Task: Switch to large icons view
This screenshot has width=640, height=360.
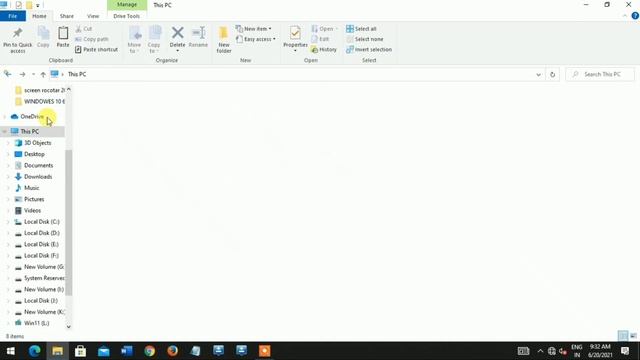Action: click(x=633, y=336)
